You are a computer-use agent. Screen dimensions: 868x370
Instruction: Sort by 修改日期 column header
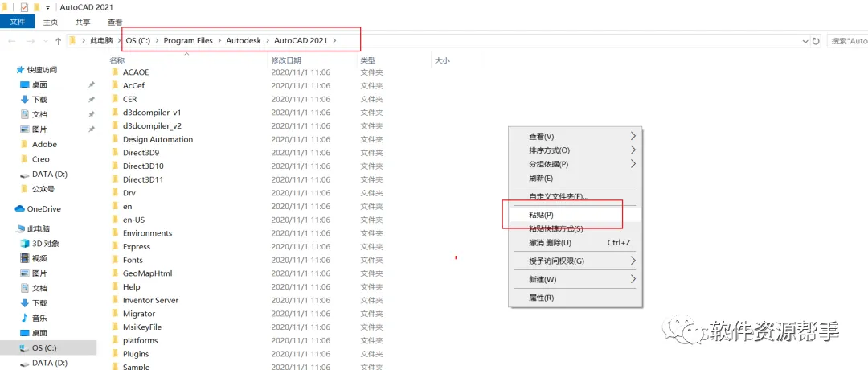tap(286, 60)
